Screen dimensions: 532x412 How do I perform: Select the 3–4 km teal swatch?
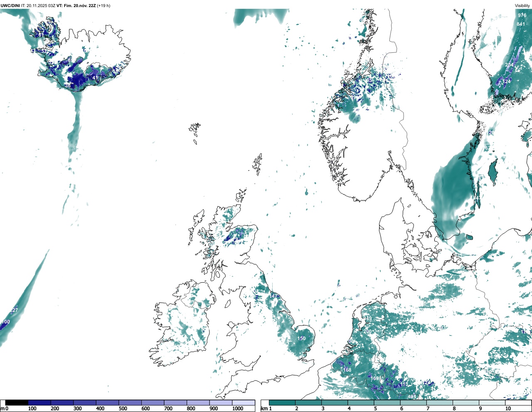pyautogui.click(x=335, y=402)
